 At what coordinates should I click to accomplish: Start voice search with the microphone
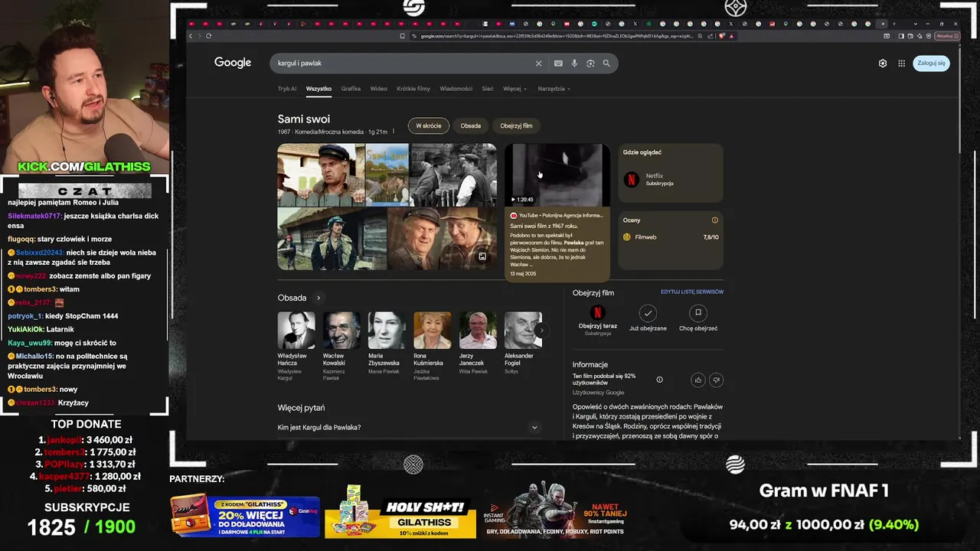coord(574,64)
